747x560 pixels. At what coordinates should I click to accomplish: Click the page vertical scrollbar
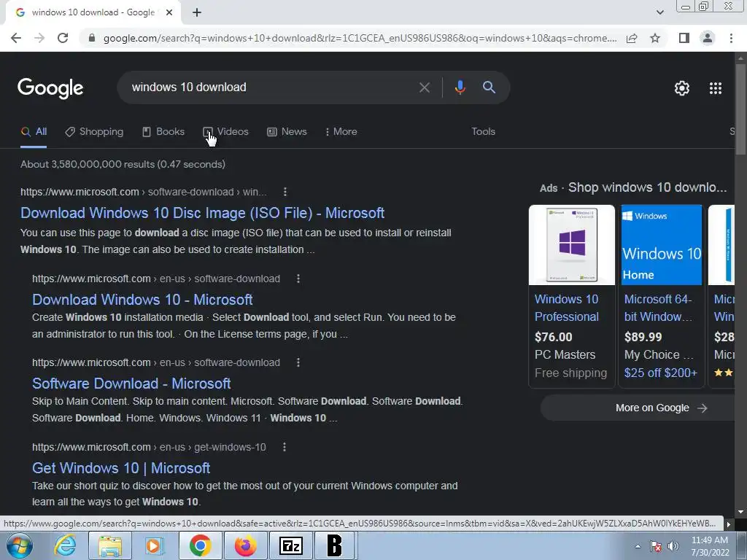(x=740, y=109)
